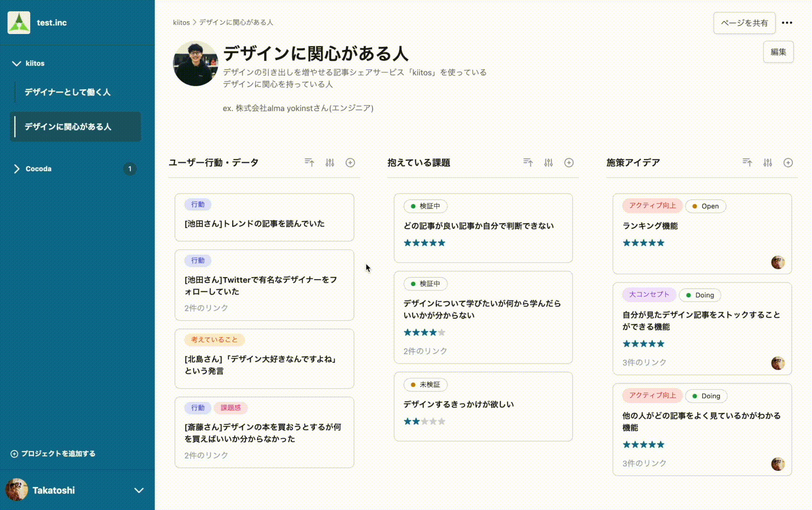Expand the Cocoda project in sidebar

click(17, 169)
